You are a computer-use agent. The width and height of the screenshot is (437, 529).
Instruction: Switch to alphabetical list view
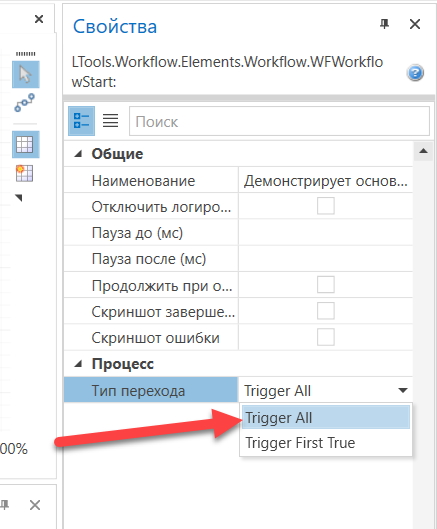pyautogui.click(x=110, y=121)
